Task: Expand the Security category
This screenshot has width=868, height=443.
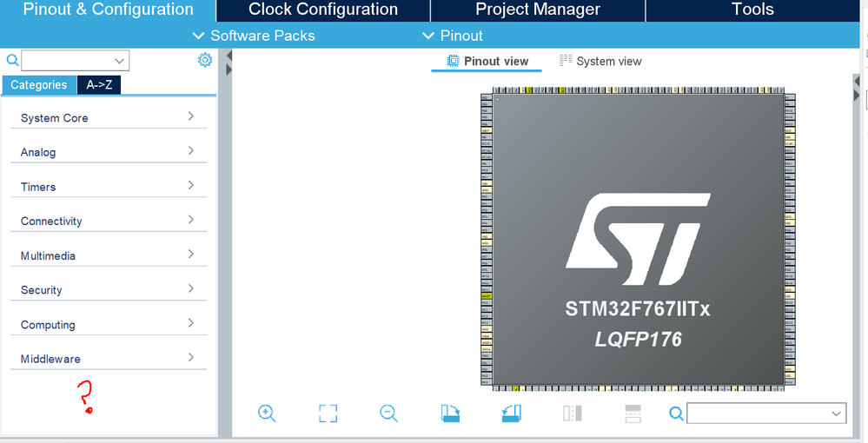Action: pos(109,289)
